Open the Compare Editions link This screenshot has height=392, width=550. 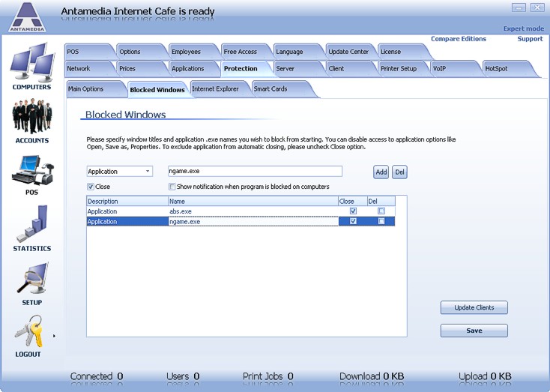459,39
